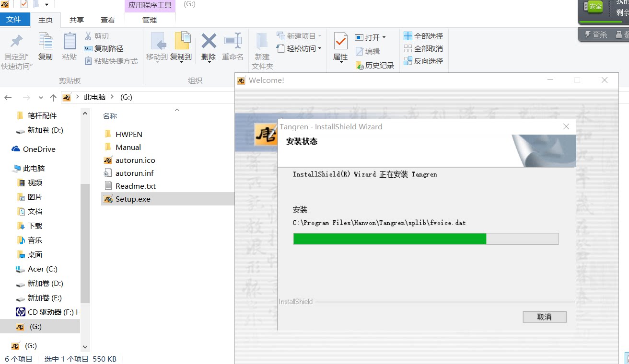This screenshot has height=364, width=629.
Task: Select 图片 (Pictures) in navigation pane
Action: click(x=30, y=197)
